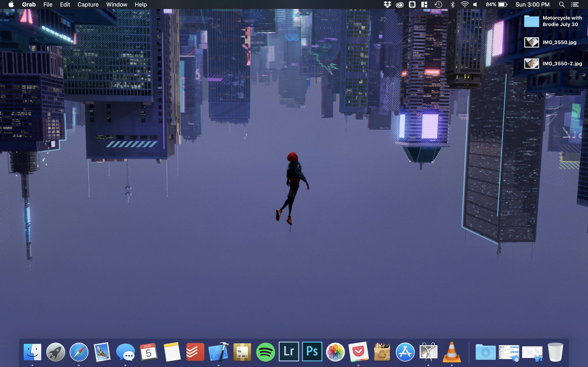Open the Xcode app in dock
Screen dimensions: 588x367
[218, 352]
